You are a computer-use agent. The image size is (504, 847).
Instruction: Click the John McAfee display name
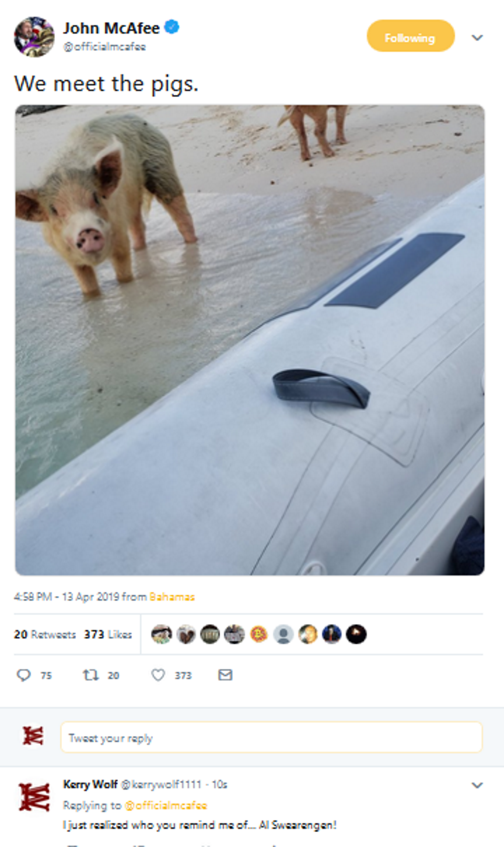pos(112,28)
